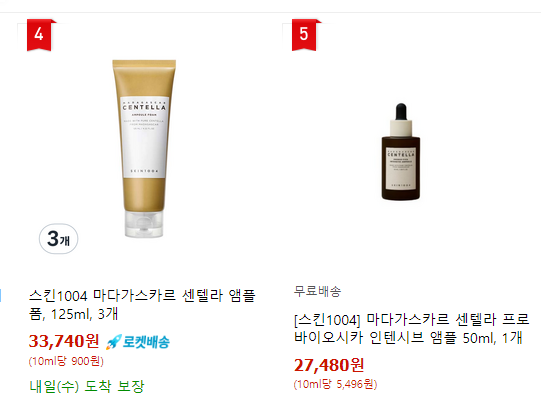Click the 27,480원 price
The height and width of the screenshot is (402, 544).
point(329,365)
